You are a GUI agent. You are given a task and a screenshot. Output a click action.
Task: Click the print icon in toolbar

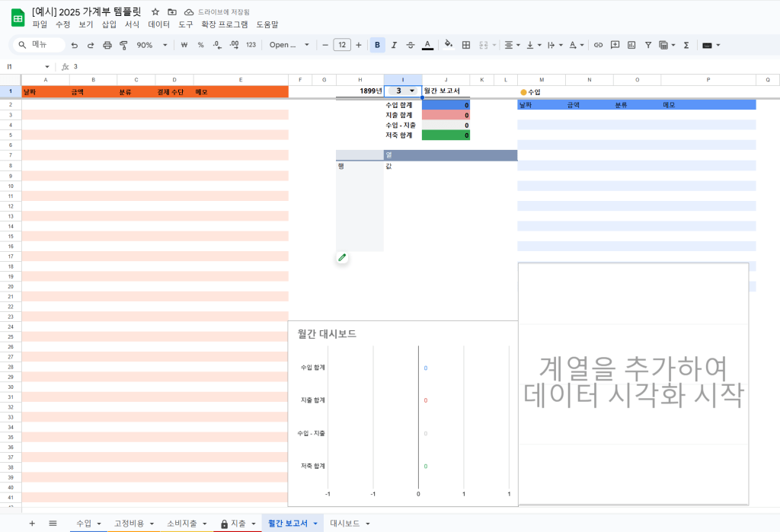coord(107,45)
